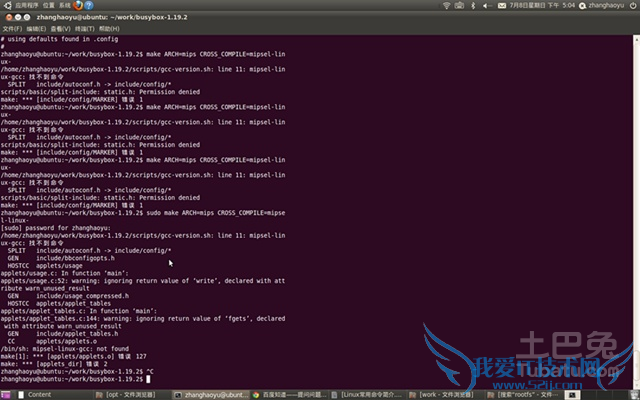Image resolution: width=640 pixels, height=400 pixels.
Task: Open the terminal 文件(F) menu
Action: point(12,29)
